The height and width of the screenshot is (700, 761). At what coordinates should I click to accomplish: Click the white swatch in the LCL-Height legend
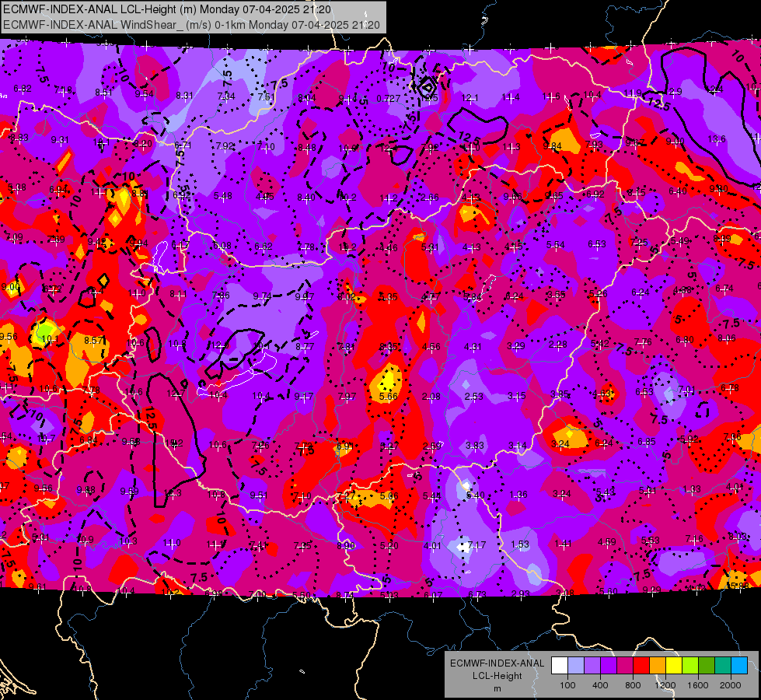(560, 666)
